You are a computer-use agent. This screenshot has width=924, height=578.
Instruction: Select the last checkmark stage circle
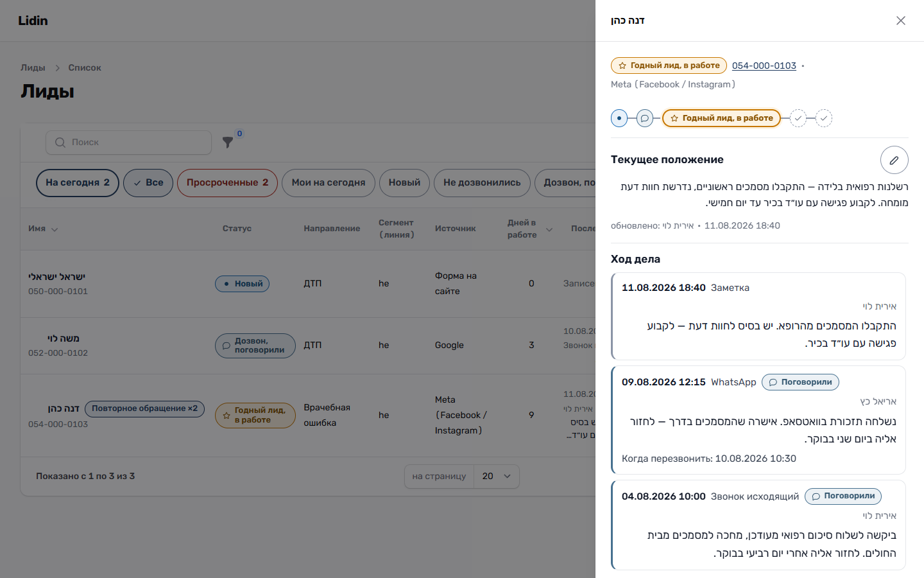pyautogui.click(x=824, y=118)
